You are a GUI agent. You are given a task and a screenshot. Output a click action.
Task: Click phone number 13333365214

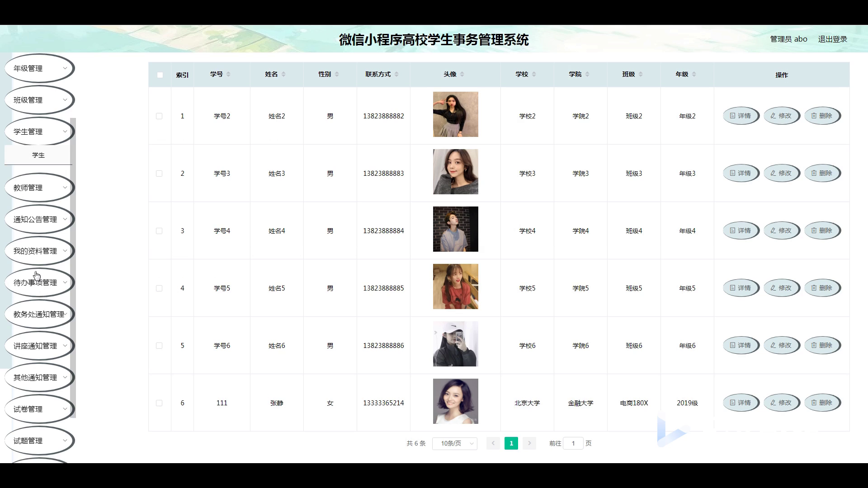[x=383, y=403]
